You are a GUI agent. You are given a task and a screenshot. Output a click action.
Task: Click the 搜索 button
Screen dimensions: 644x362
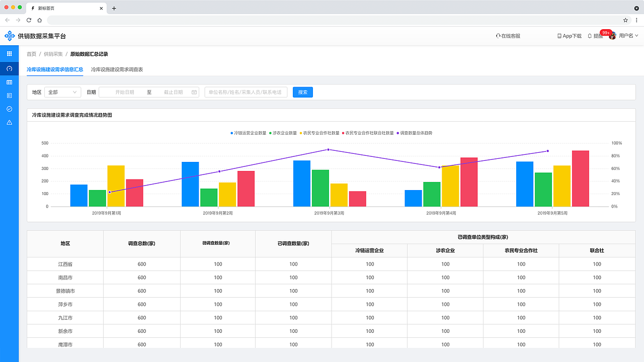coord(303,93)
